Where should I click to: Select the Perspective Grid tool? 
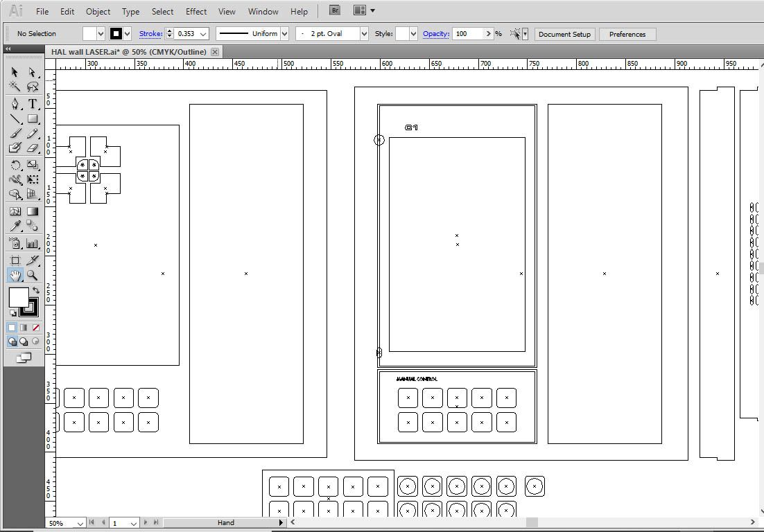32,194
